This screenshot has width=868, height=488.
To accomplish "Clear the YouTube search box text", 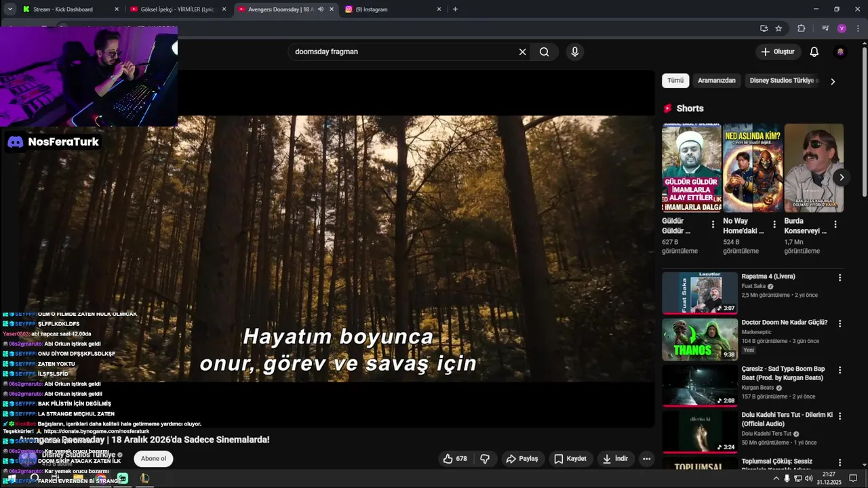I will (x=522, y=52).
